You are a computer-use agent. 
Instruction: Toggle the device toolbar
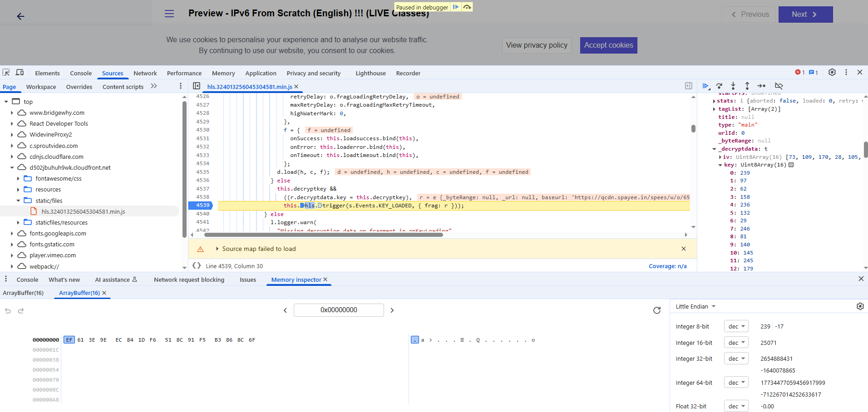click(20, 73)
